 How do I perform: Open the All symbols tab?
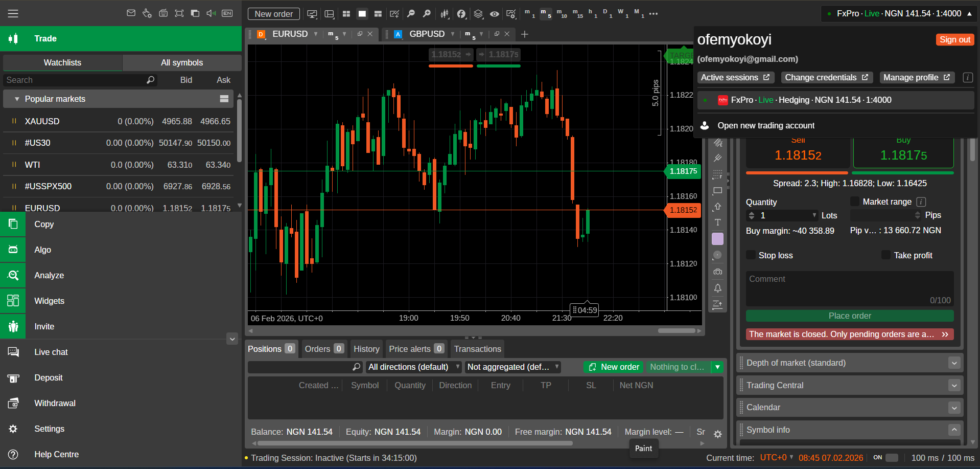click(x=182, y=62)
